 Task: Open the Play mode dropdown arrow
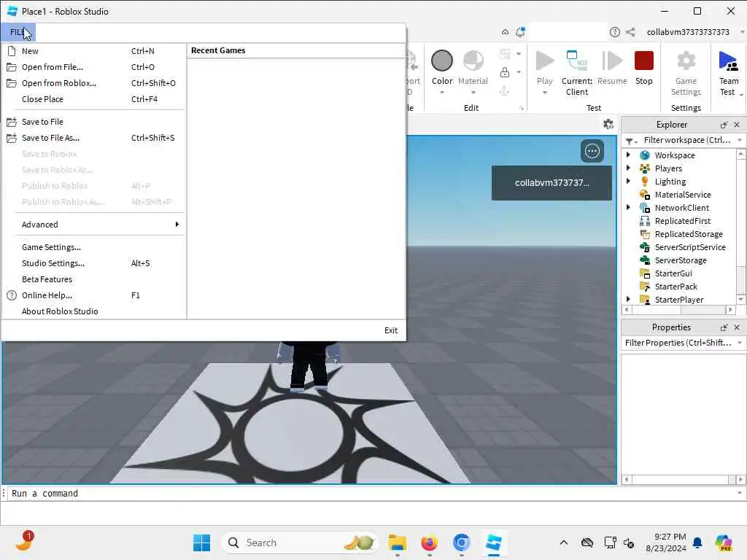point(544,93)
